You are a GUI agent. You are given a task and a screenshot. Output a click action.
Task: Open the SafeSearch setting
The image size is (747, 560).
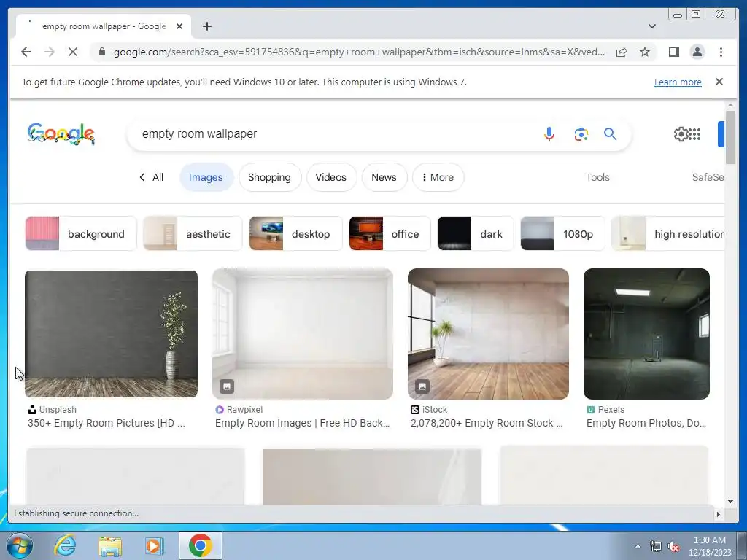click(708, 177)
